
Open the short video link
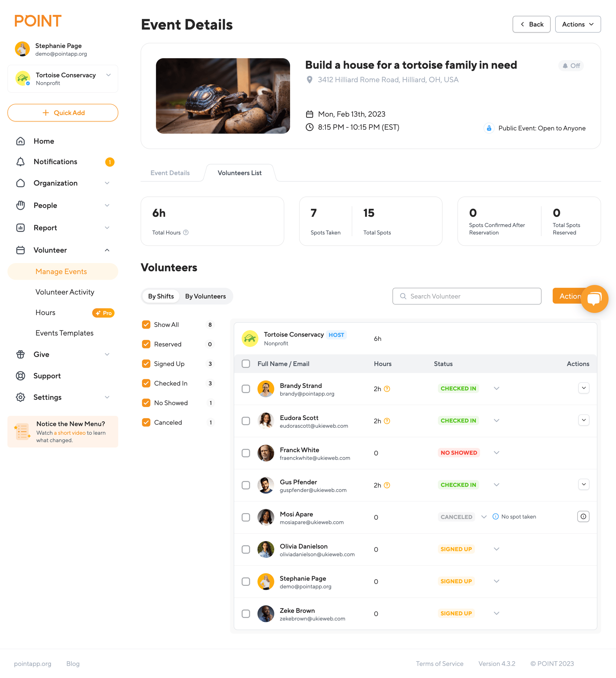(x=70, y=433)
